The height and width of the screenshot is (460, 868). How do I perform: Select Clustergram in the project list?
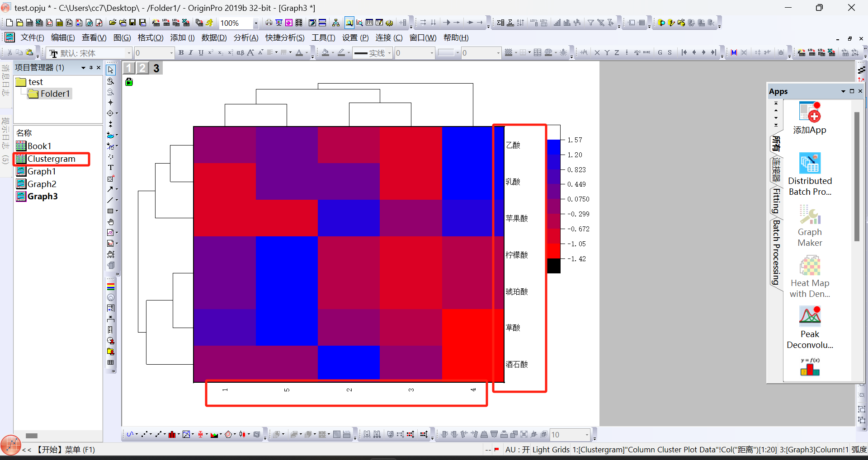click(x=51, y=159)
